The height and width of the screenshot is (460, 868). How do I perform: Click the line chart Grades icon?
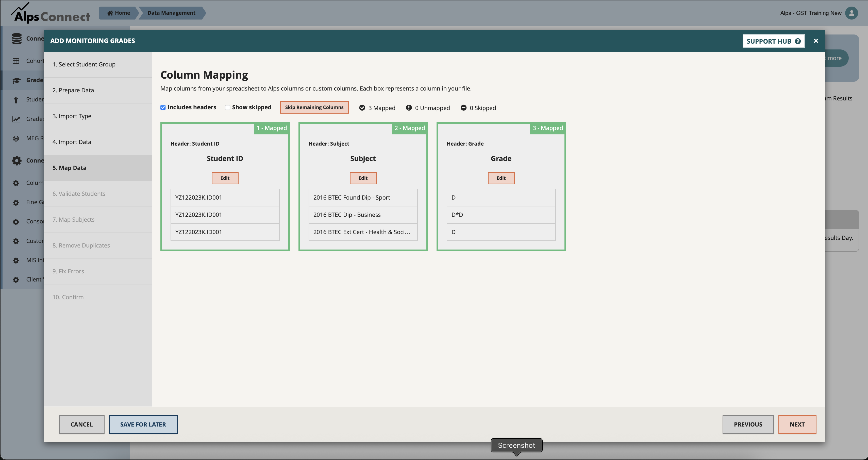coord(16,119)
